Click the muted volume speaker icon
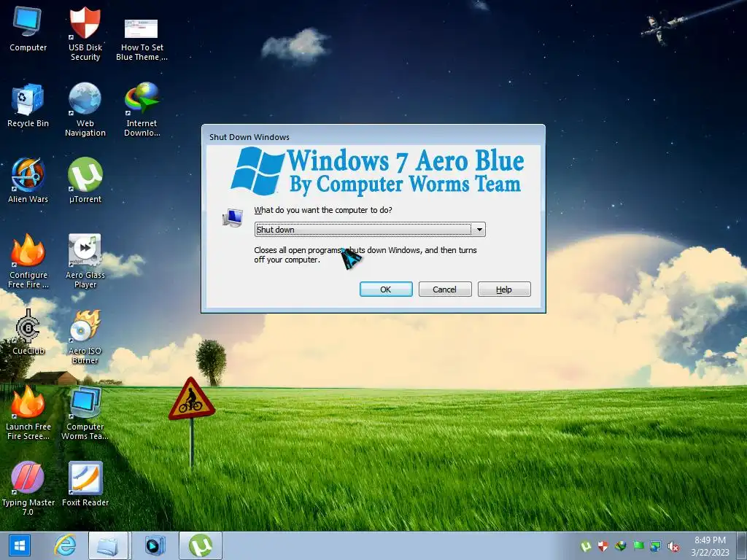Viewport: 747px width, 560px height. tap(673, 546)
